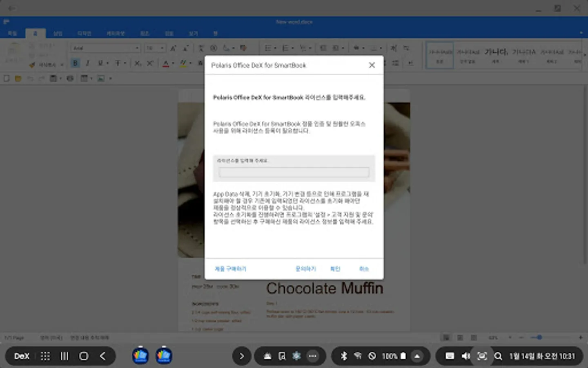
Task: Open the fourth ribbon tab
Action: coord(84,34)
